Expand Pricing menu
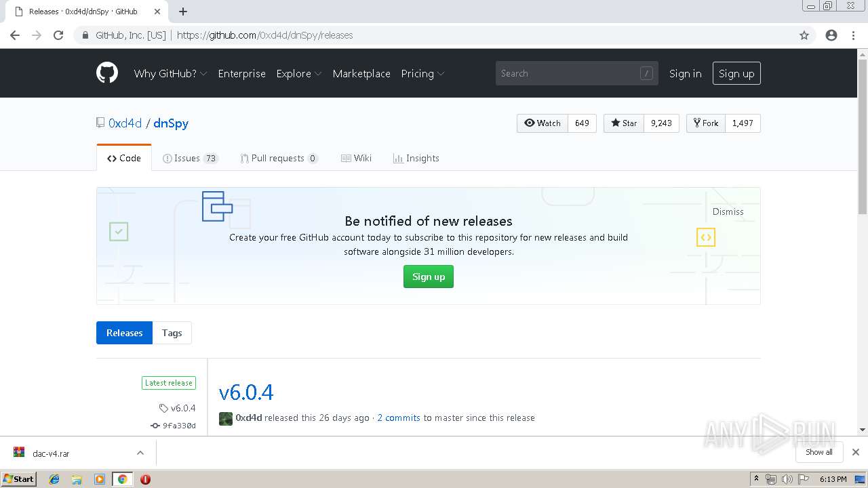The height and width of the screenshot is (488, 868). (422, 73)
